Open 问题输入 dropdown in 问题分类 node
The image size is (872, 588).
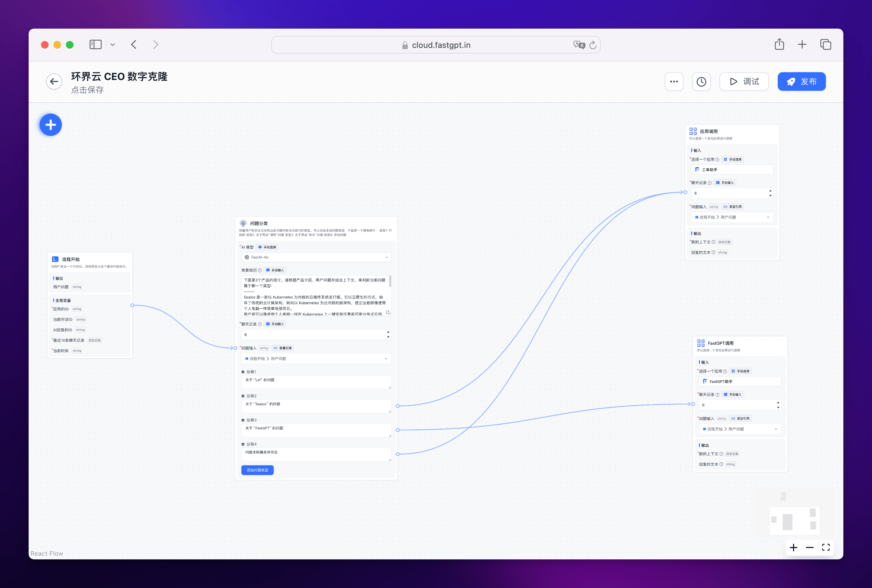[x=316, y=359]
